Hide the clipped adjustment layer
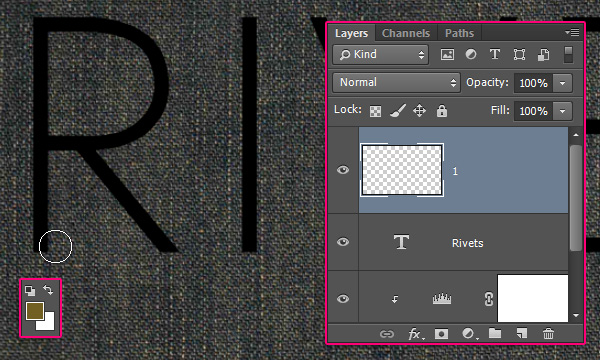This screenshot has width=600, height=360. pos(343,298)
